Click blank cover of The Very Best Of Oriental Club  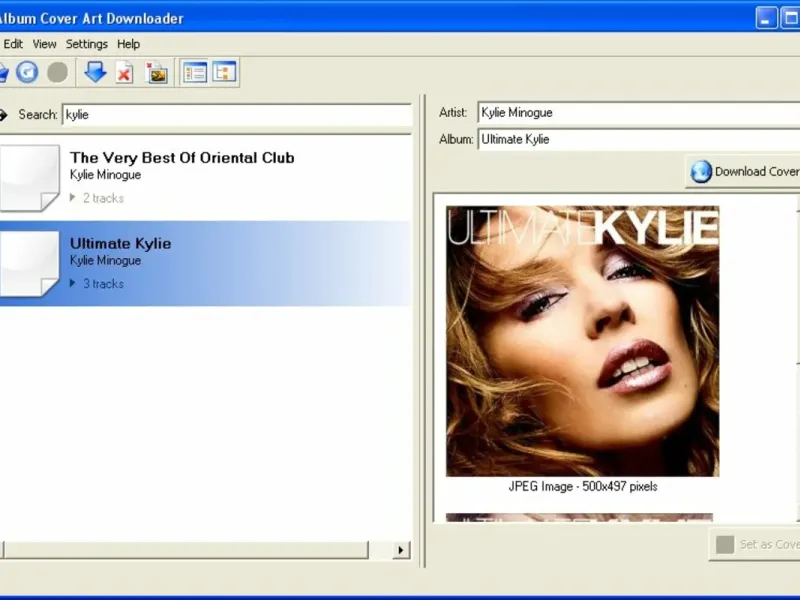coord(30,178)
